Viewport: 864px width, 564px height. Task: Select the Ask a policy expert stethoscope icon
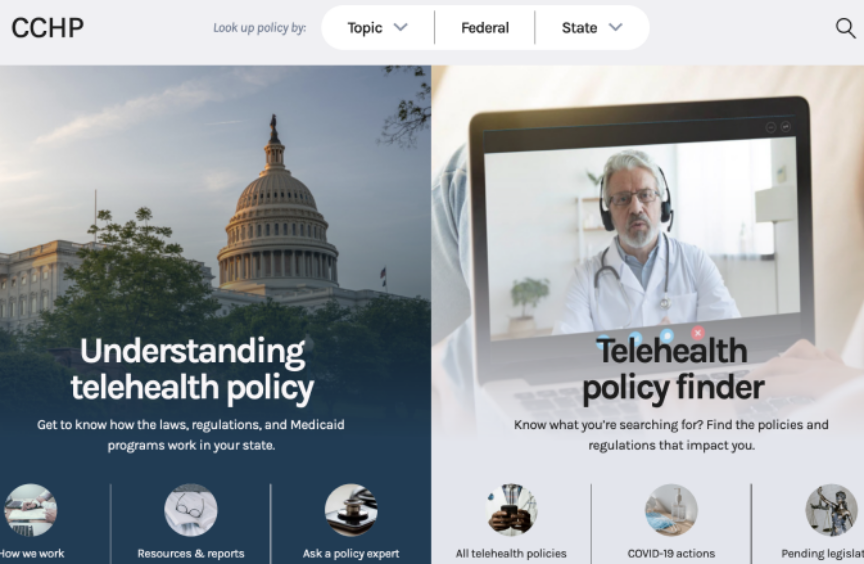[351, 510]
